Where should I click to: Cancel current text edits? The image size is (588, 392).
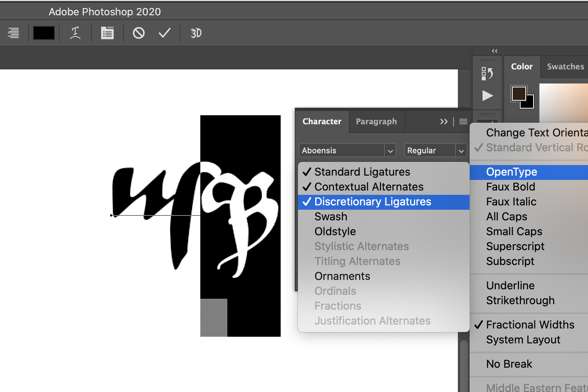pyautogui.click(x=139, y=33)
